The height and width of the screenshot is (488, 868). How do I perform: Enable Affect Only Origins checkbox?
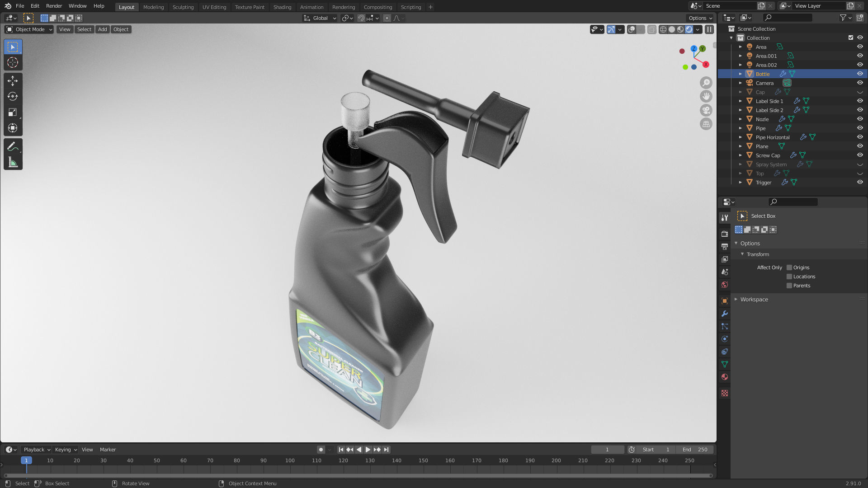pos(789,267)
